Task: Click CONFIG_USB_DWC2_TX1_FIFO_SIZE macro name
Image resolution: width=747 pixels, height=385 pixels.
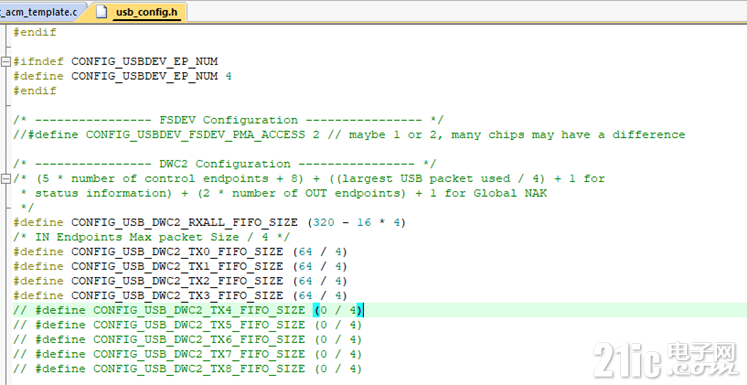Action: point(177,266)
